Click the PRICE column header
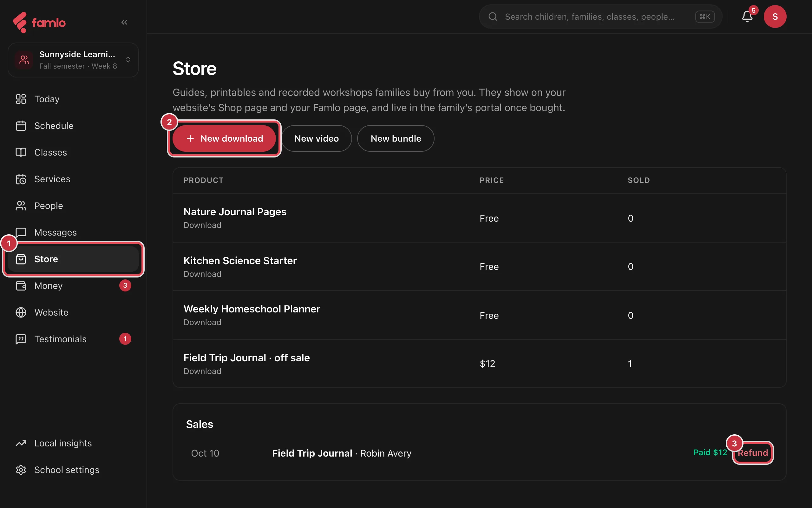The image size is (812, 508). point(492,180)
